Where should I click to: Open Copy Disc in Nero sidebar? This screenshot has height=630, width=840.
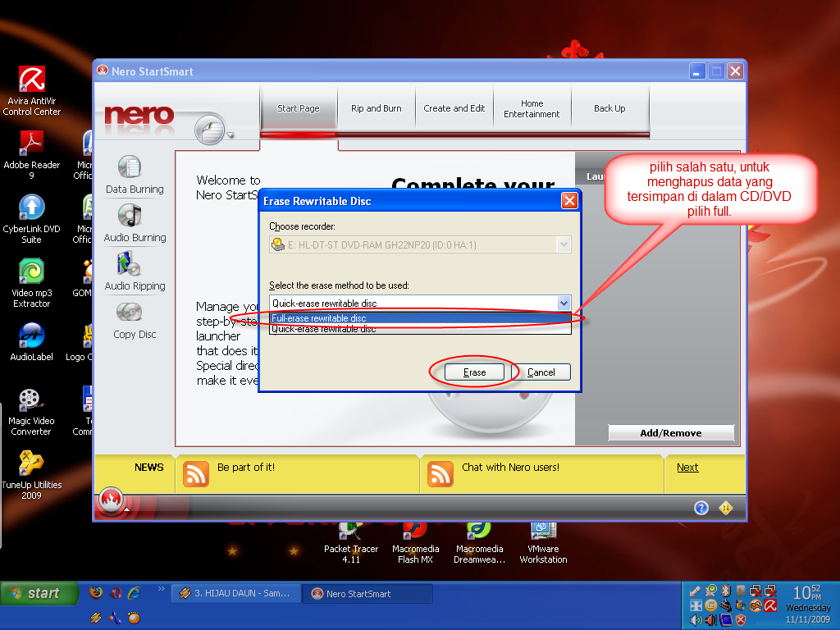pyautogui.click(x=135, y=321)
